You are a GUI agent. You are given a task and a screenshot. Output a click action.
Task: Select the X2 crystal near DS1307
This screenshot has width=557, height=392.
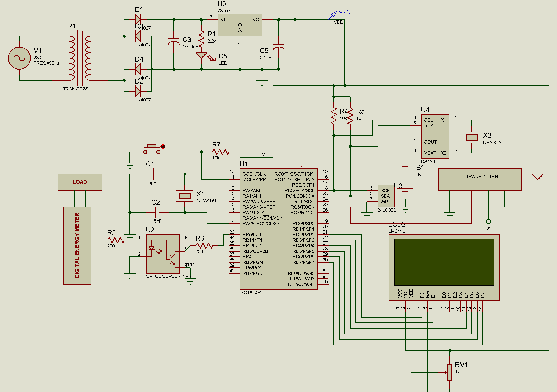[x=471, y=137]
